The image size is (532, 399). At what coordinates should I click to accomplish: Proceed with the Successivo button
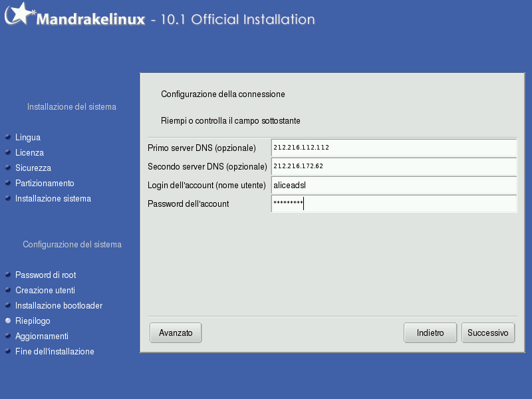point(488,333)
